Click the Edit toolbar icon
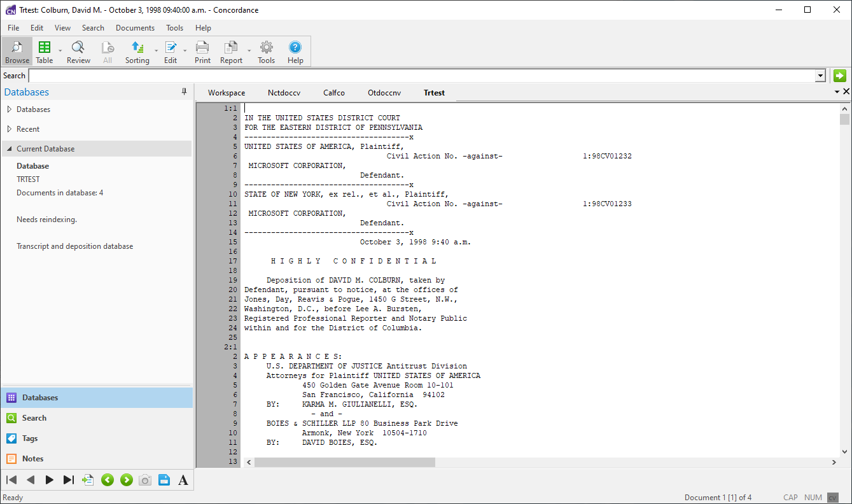Image resolution: width=852 pixels, height=504 pixels. (171, 52)
